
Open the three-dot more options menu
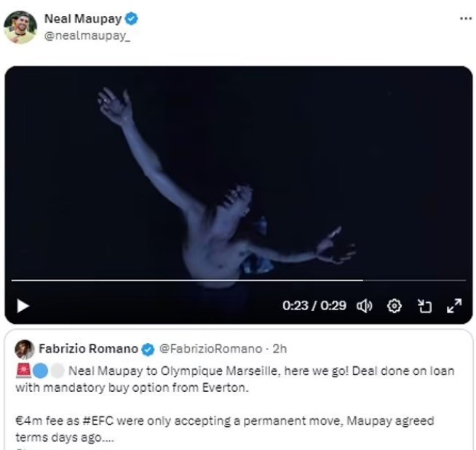click(x=465, y=17)
